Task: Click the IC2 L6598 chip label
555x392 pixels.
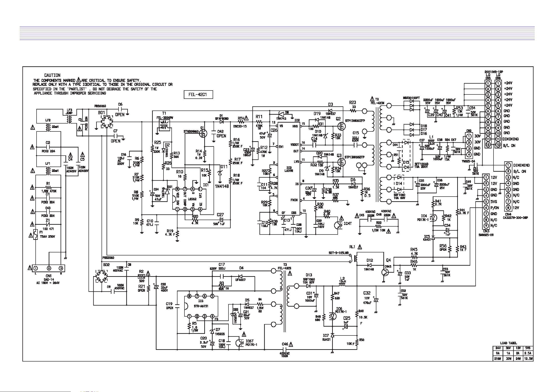Action: point(289,169)
